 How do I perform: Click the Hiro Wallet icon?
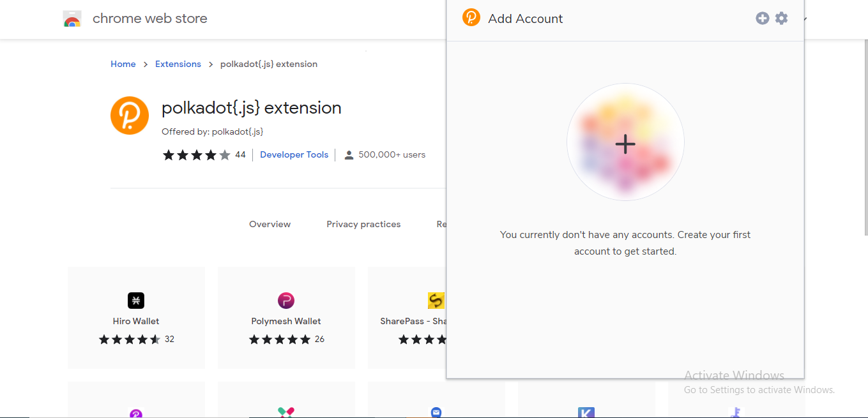pos(136,300)
